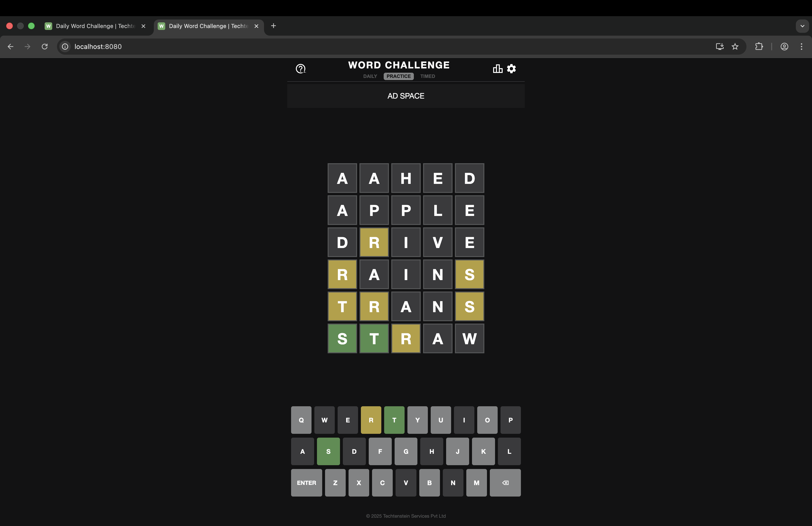The image size is (812, 526).
Task: Open the Chrome profile icon
Action: pos(784,46)
